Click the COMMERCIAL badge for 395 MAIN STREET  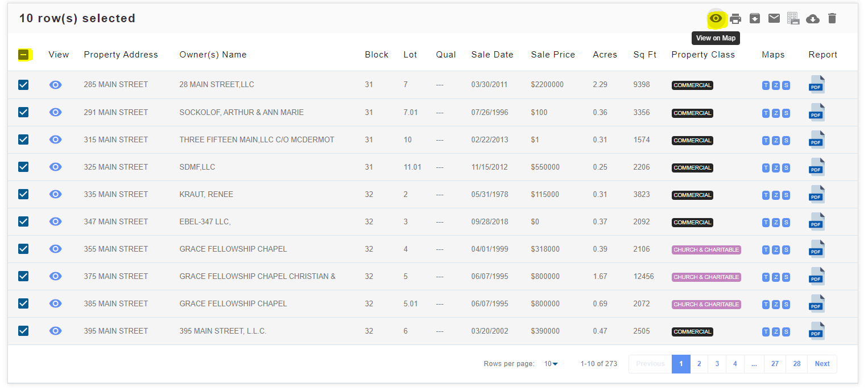pyautogui.click(x=692, y=331)
